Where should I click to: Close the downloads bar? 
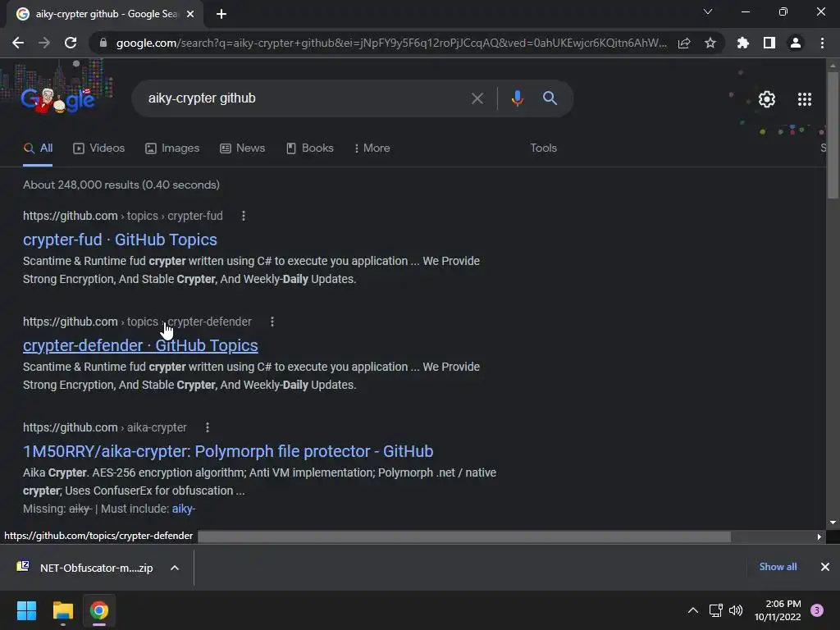click(825, 567)
